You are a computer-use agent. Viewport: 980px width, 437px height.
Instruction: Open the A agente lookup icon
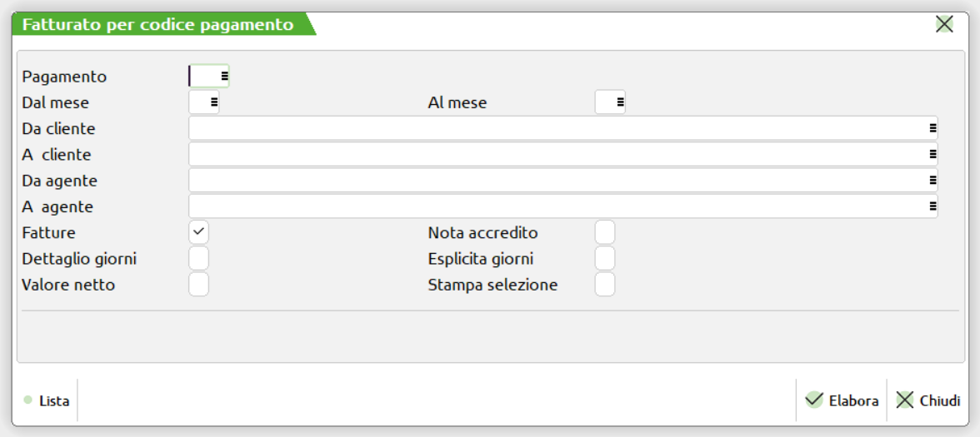tap(932, 206)
